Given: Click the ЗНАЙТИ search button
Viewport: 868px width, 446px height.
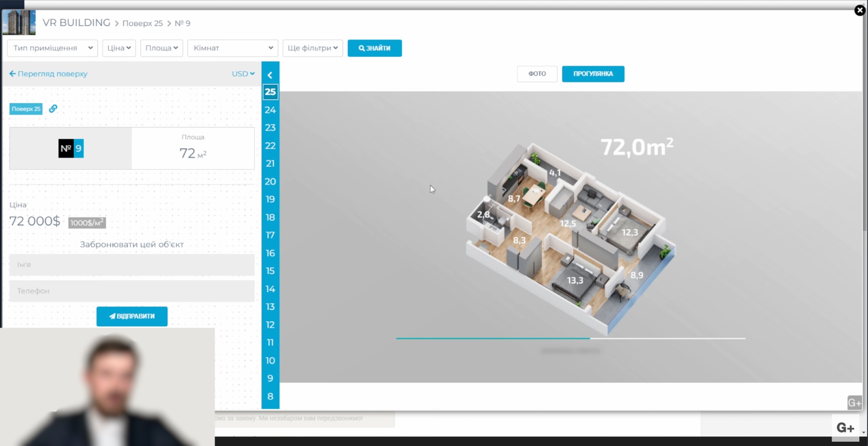Looking at the screenshot, I should 375,48.
